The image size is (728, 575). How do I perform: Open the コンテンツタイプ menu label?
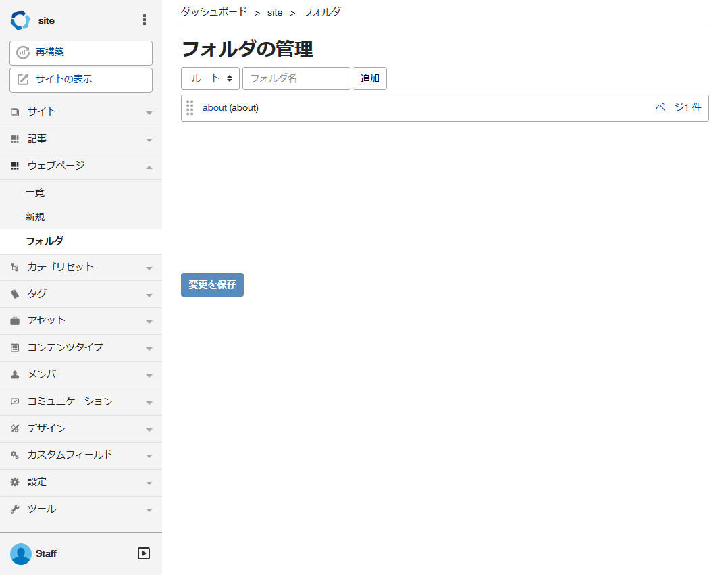pos(66,347)
